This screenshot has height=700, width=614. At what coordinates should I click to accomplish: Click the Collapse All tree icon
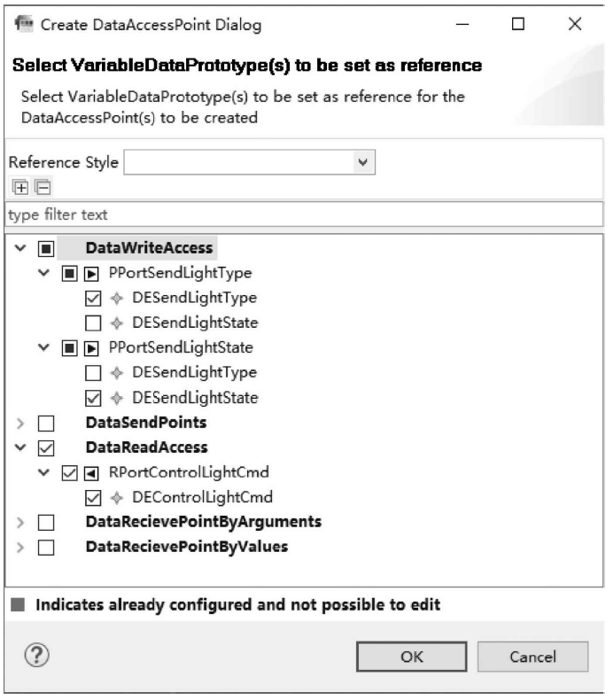point(43,187)
